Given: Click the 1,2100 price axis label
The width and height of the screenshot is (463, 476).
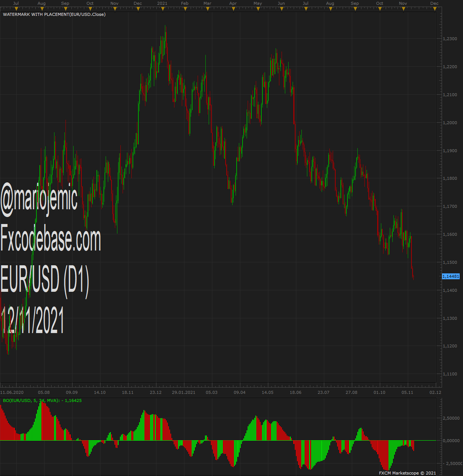Looking at the screenshot, I should coord(450,95).
